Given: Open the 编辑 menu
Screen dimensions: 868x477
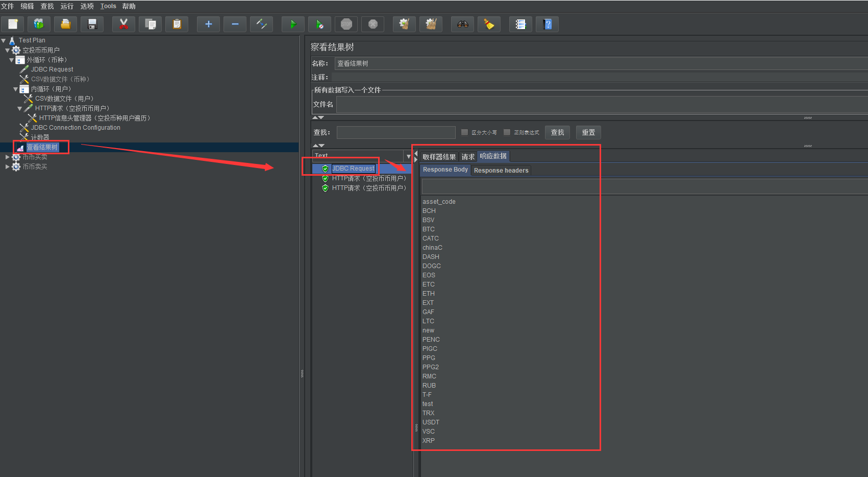Looking at the screenshot, I should [x=27, y=6].
